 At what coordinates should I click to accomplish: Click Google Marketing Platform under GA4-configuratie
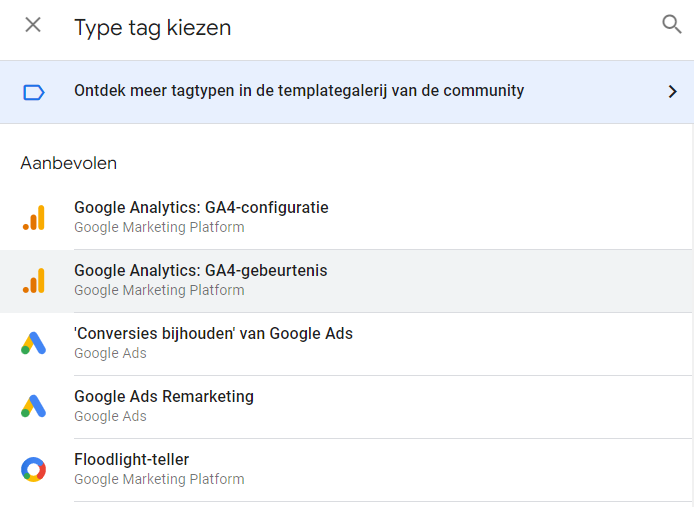tap(159, 227)
